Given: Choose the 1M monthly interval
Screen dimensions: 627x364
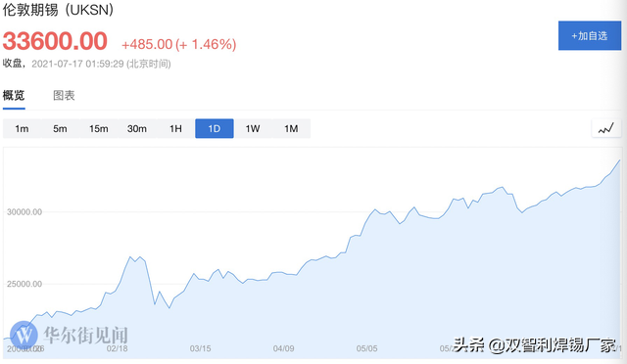Looking at the screenshot, I should (291, 128).
